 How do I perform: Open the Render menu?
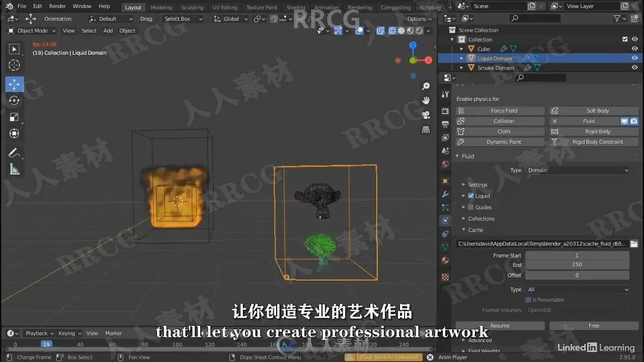[x=57, y=6]
